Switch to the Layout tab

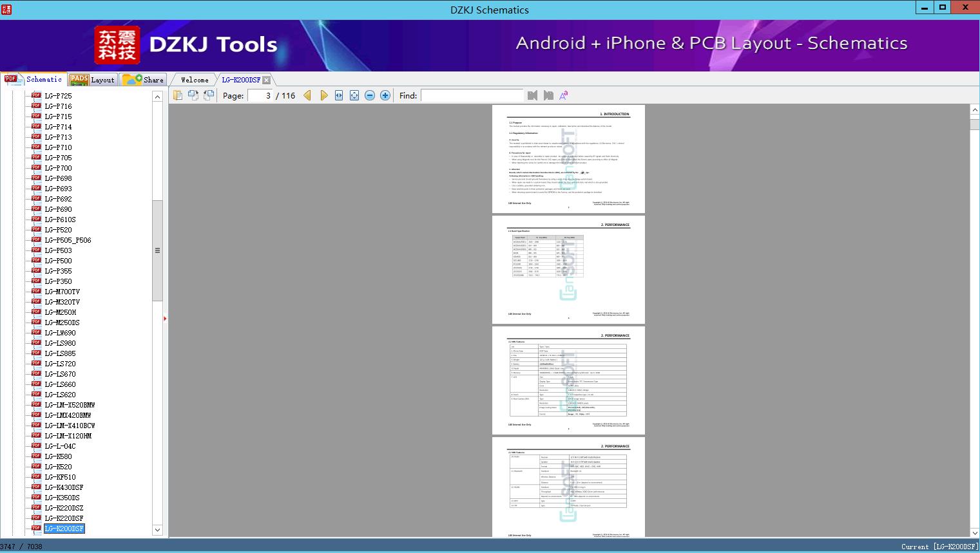tap(92, 80)
